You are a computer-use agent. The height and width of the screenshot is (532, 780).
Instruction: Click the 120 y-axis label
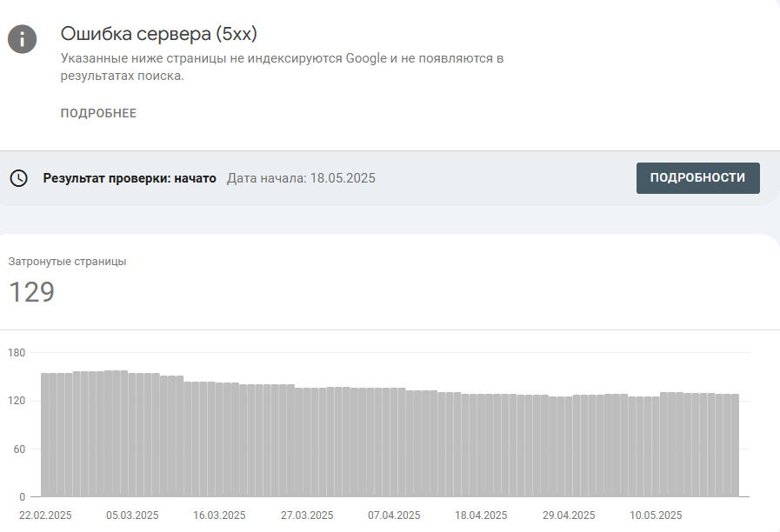point(17,401)
